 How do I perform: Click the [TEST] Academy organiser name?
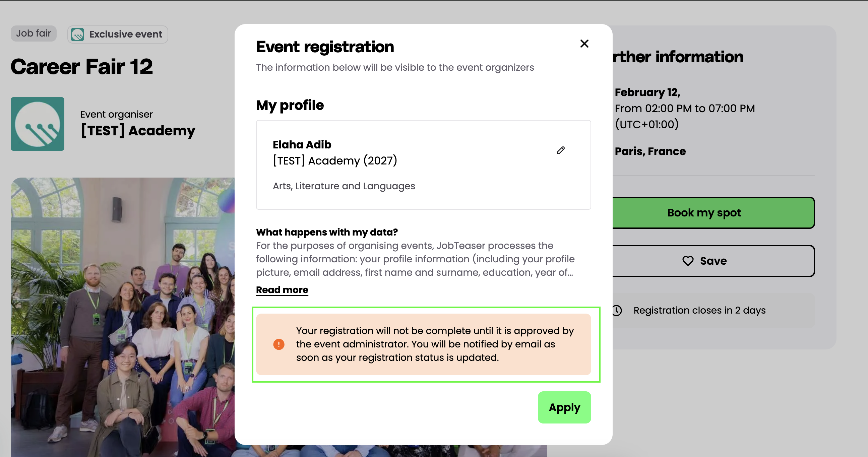138,131
